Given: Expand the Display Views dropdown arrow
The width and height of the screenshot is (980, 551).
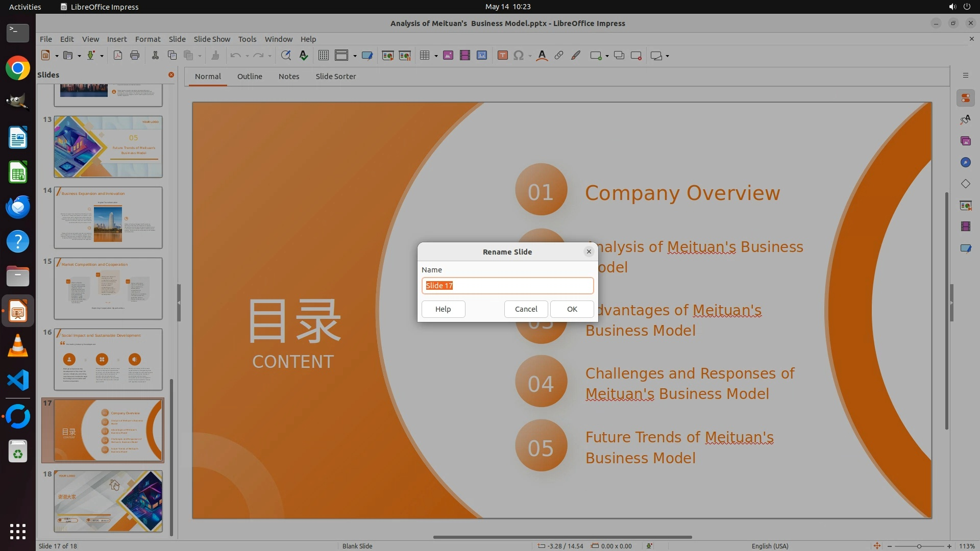Looking at the screenshot, I should 355,56.
